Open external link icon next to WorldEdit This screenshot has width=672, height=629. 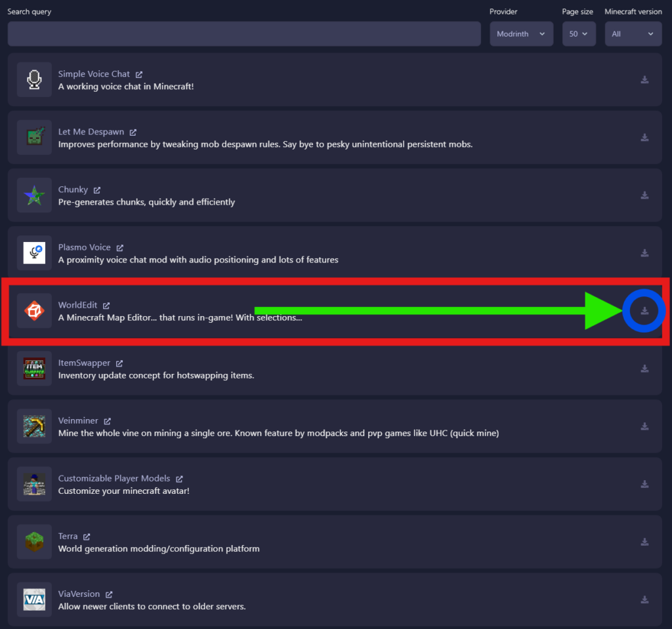coord(106,306)
